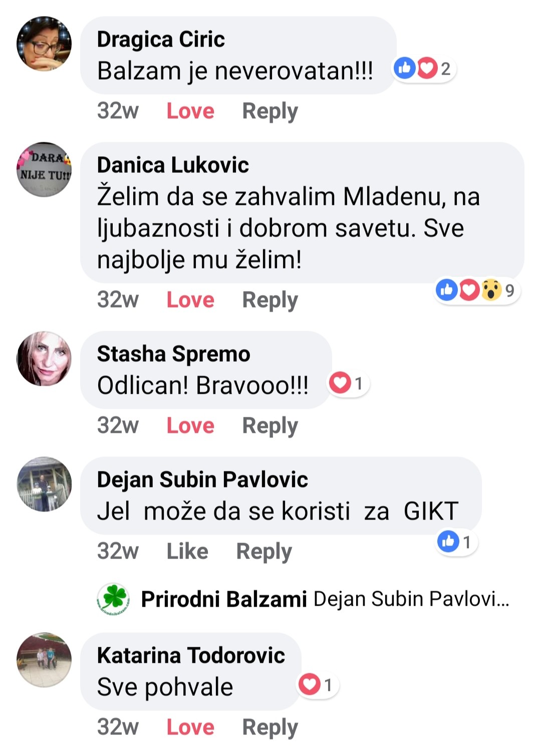Open Dejan Subin Pavlovic's avatar
The height and width of the screenshot is (756, 541).
(x=44, y=484)
